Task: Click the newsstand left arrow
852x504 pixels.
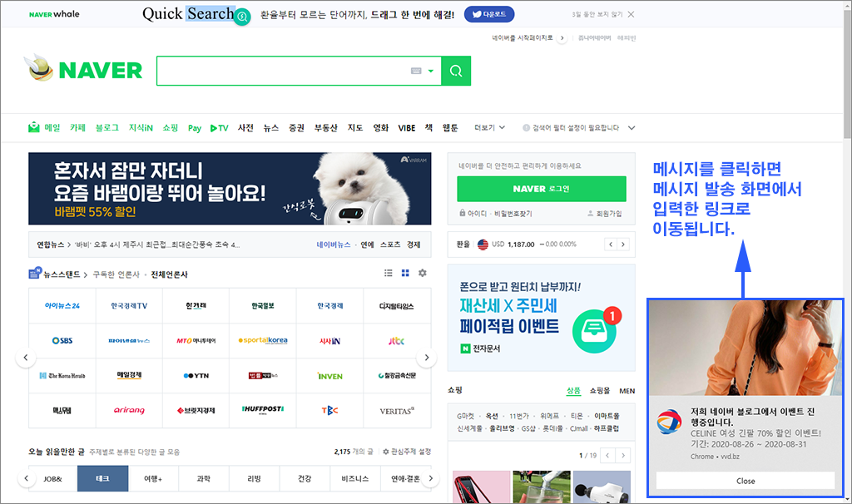Action: click(x=26, y=358)
